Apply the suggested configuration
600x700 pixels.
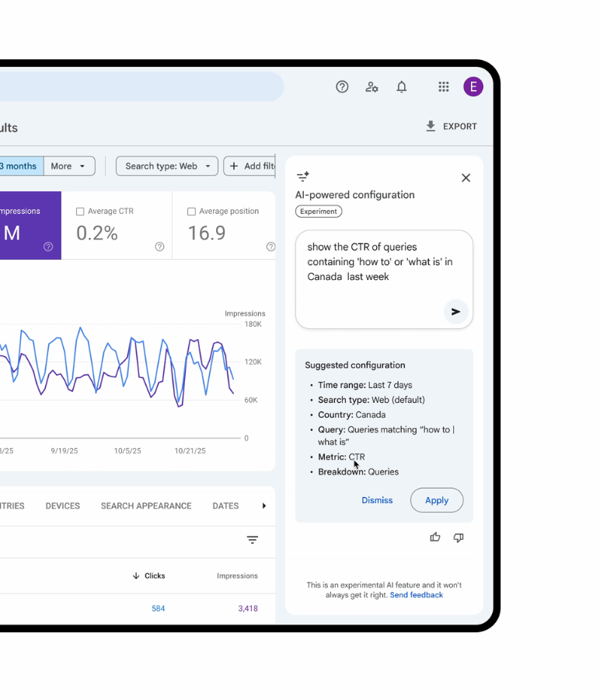tap(436, 500)
